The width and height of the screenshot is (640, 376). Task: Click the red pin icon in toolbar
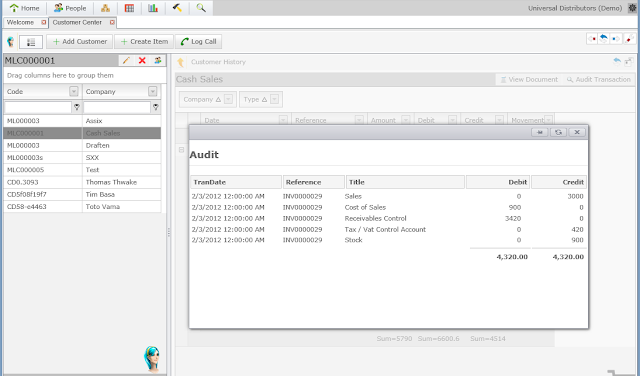(x=629, y=39)
